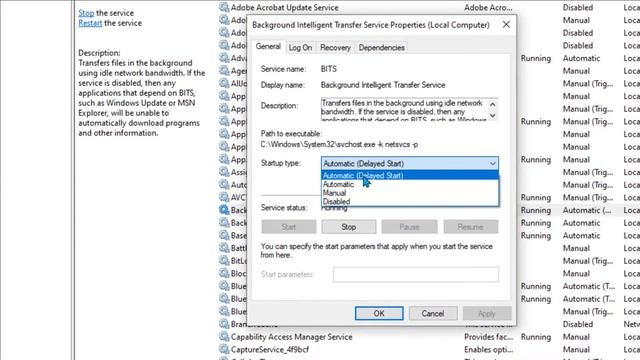Choose Automatic (Delayed Start) from the list

click(409, 176)
